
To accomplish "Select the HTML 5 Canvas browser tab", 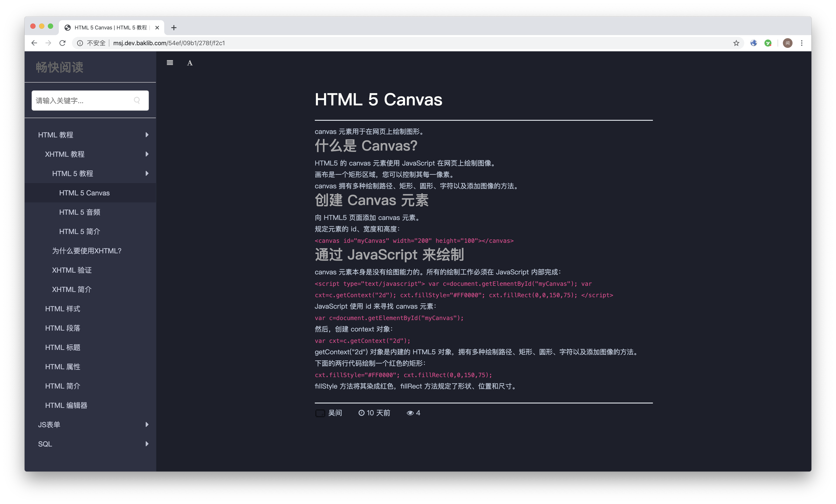I will click(x=111, y=28).
